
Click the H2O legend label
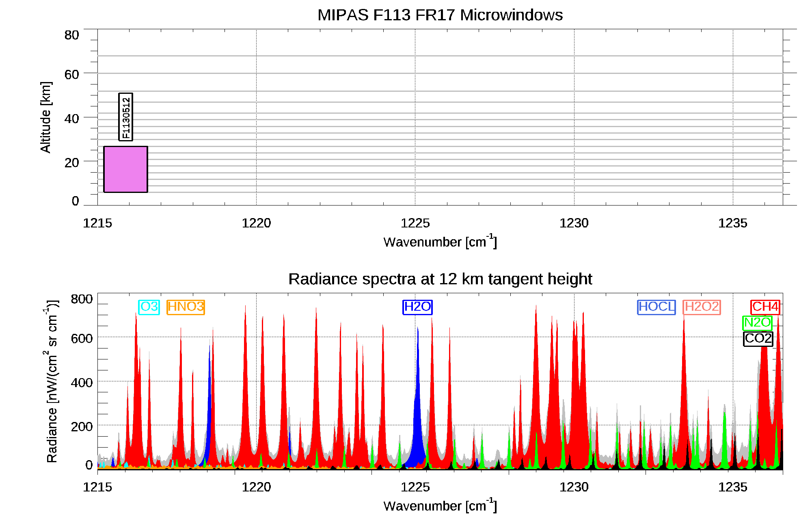[417, 307]
